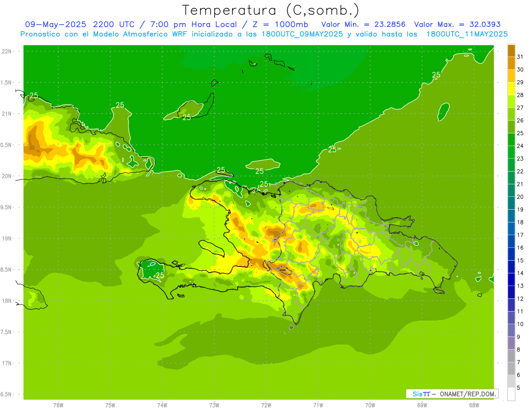Click the 72W longitude axis label
The width and height of the screenshot is (532, 411).
point(266,405)
